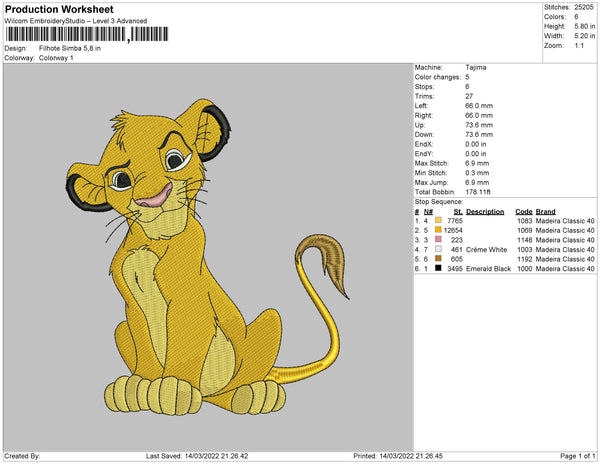Click the 'Crème White' description
Viewport: 600px width, 464px height.
[x=486, y=249]
